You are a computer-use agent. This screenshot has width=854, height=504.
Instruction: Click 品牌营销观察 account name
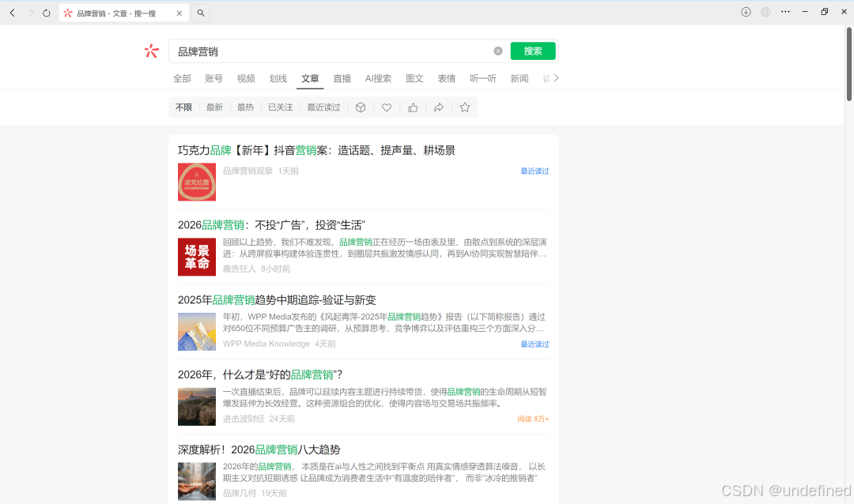pyautogui.click(x=248, y=171)
